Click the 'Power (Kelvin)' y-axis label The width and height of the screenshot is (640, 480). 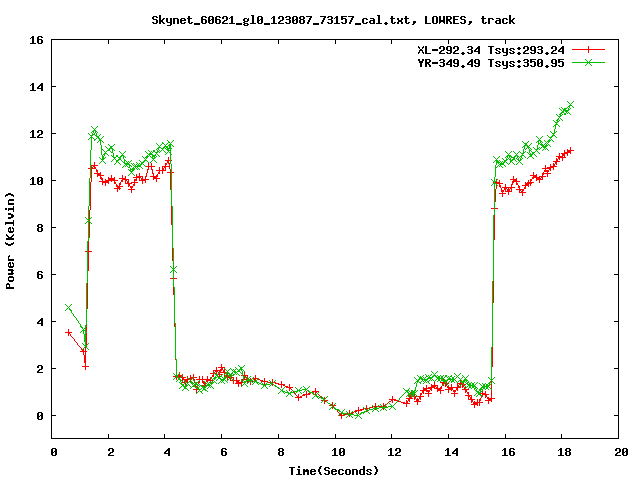[x=10, y=241]
